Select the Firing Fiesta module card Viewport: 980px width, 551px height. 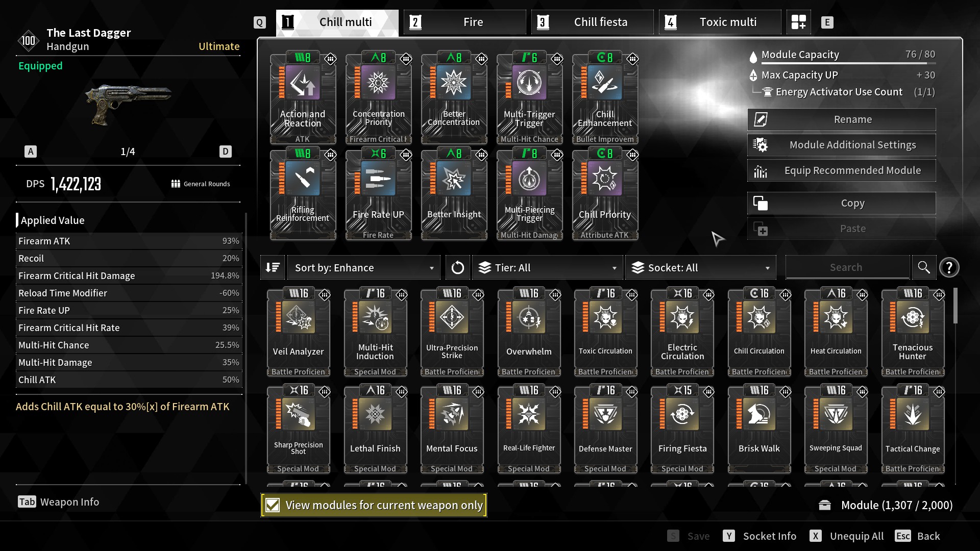[x=682, y=430]
